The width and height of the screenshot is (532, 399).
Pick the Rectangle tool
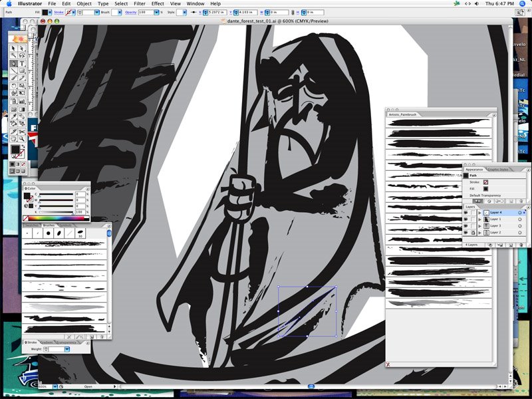[x=22, y=70]
